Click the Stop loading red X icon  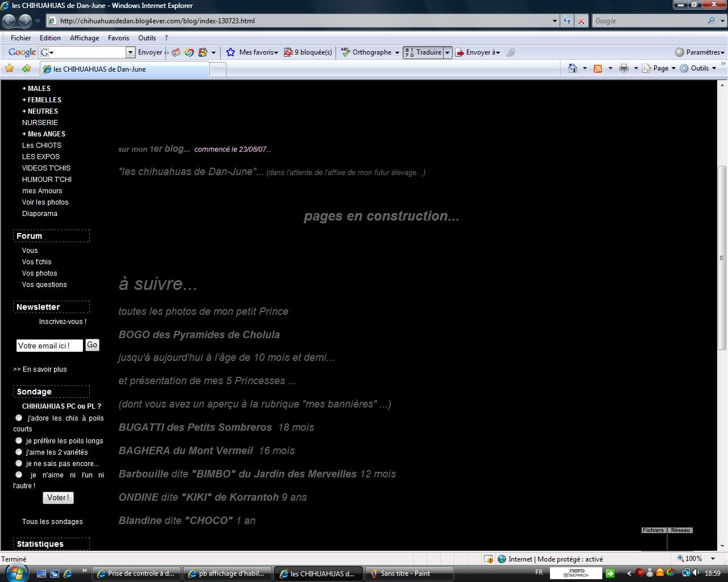(581, 21)
